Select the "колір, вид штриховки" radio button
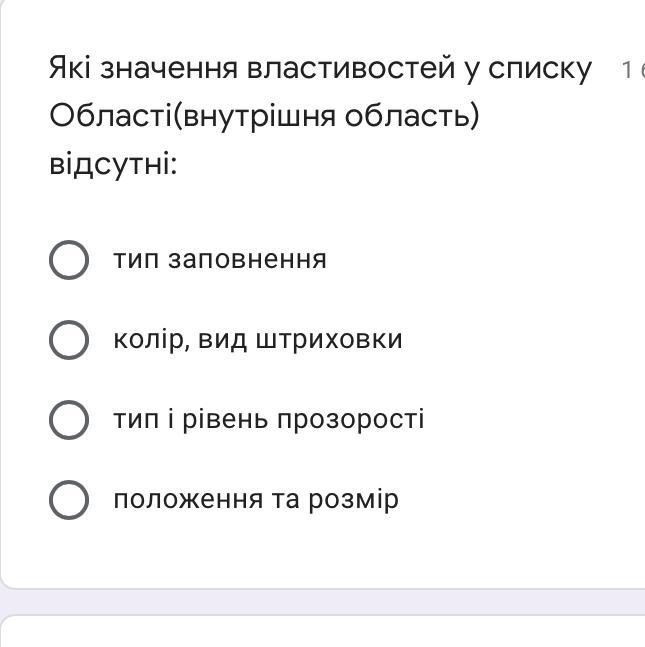The width and height of the screenshot is (645, 647). tap(68, 340)
